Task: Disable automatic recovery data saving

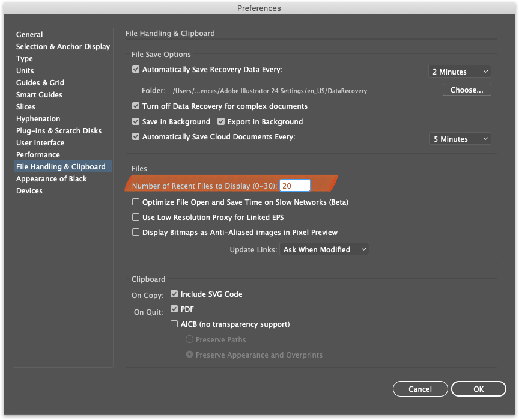Action: point(135,69)
